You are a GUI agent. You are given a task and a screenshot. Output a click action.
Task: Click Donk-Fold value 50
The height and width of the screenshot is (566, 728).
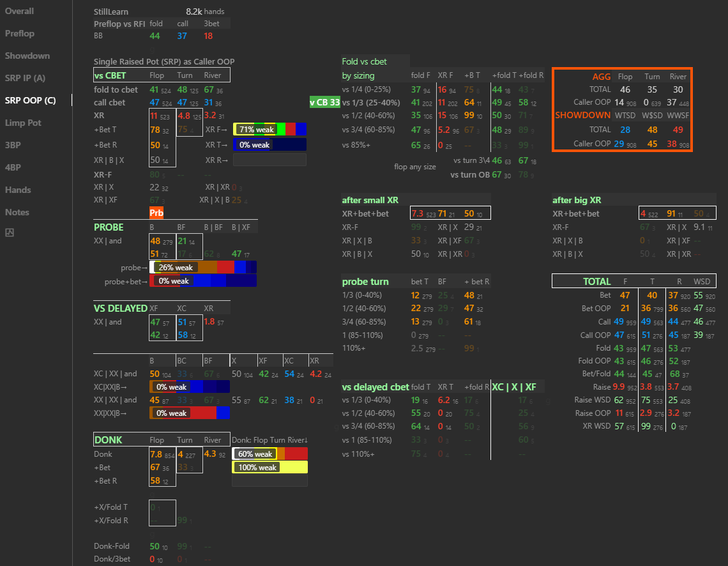[155, 546]
